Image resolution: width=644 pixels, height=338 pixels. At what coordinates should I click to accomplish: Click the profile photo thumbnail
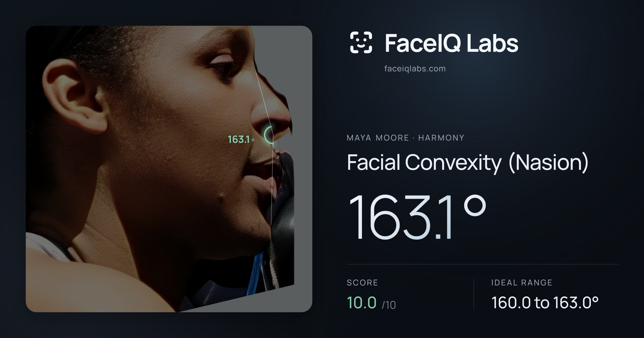coord(169,169)
